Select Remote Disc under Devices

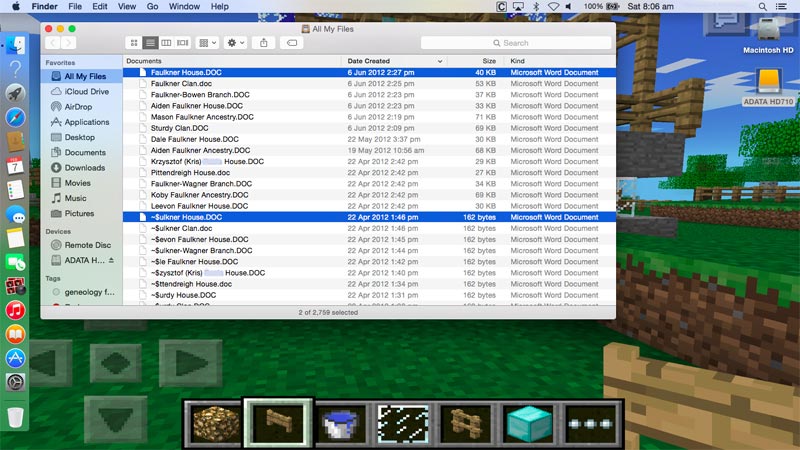click(81, 245)
